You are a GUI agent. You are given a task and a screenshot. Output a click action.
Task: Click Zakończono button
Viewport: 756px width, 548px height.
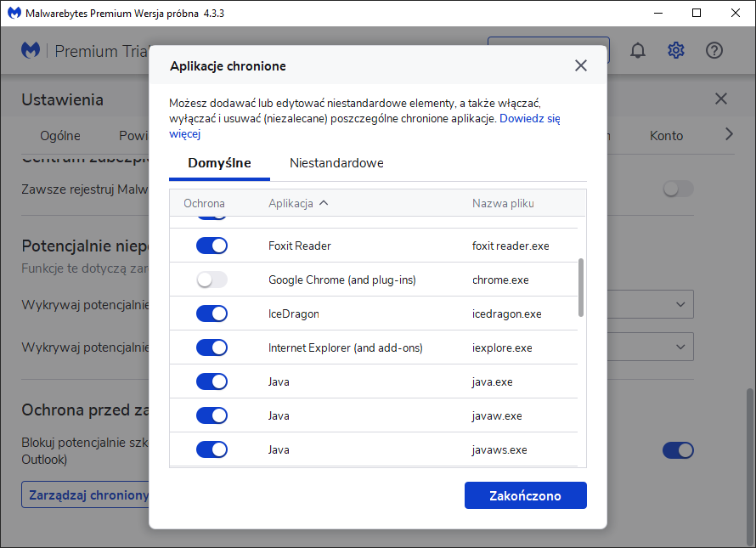526,495
